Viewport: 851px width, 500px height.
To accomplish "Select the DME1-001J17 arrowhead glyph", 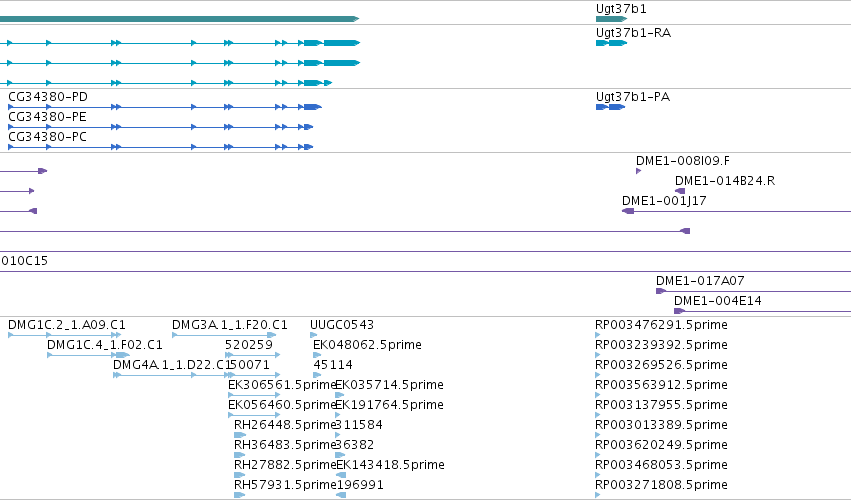I will [628, 211].
